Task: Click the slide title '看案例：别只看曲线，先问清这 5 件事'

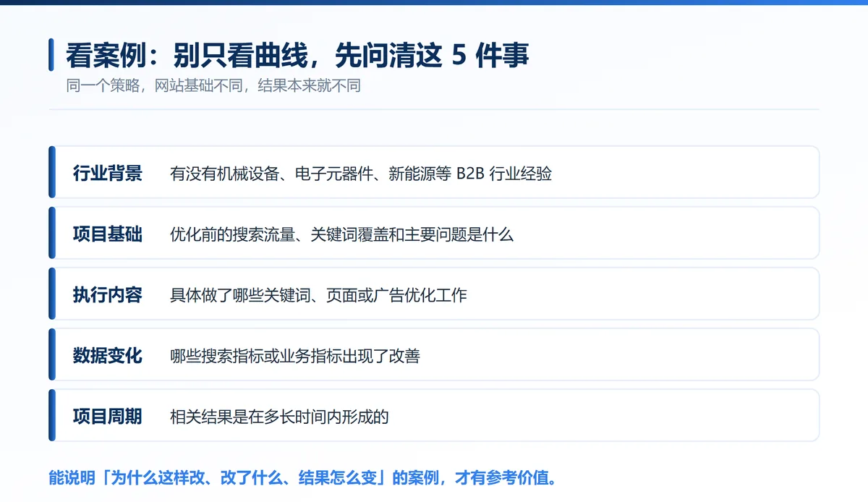Action: (x=297, y=56)
